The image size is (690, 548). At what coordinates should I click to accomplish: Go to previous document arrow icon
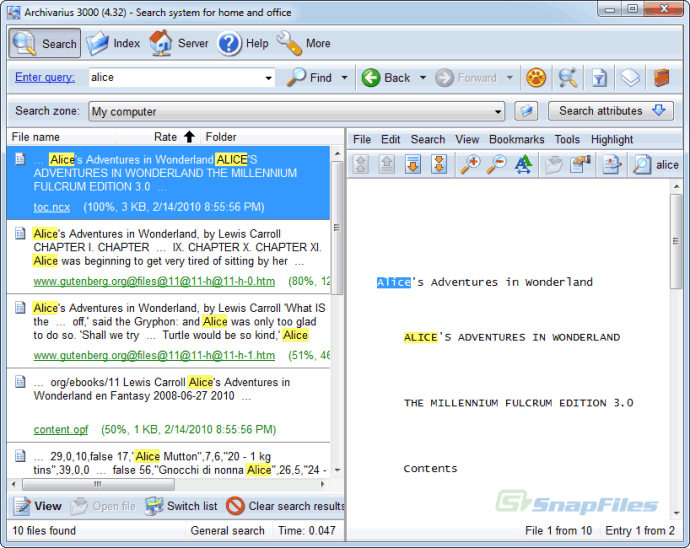pyautogui.click(x=387, y=165)
